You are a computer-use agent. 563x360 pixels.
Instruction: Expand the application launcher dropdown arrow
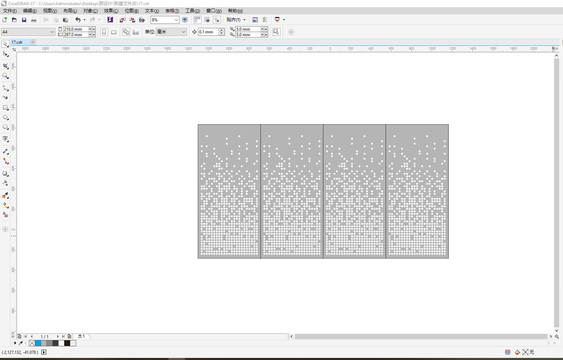(x=284, y=20)
